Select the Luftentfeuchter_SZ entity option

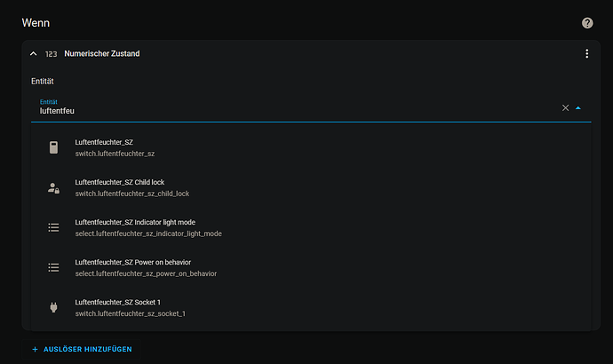[x=311, y=148]
